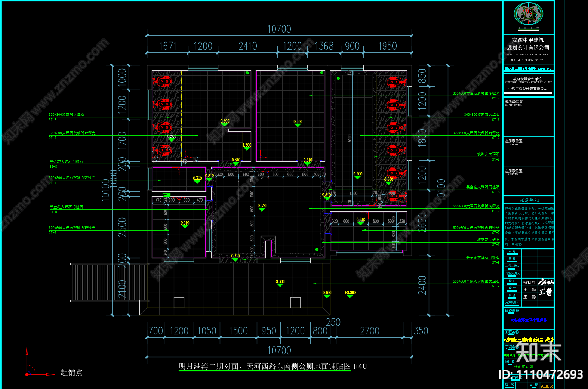Click the '0.150' elevation marker

(x=327, y=294)
